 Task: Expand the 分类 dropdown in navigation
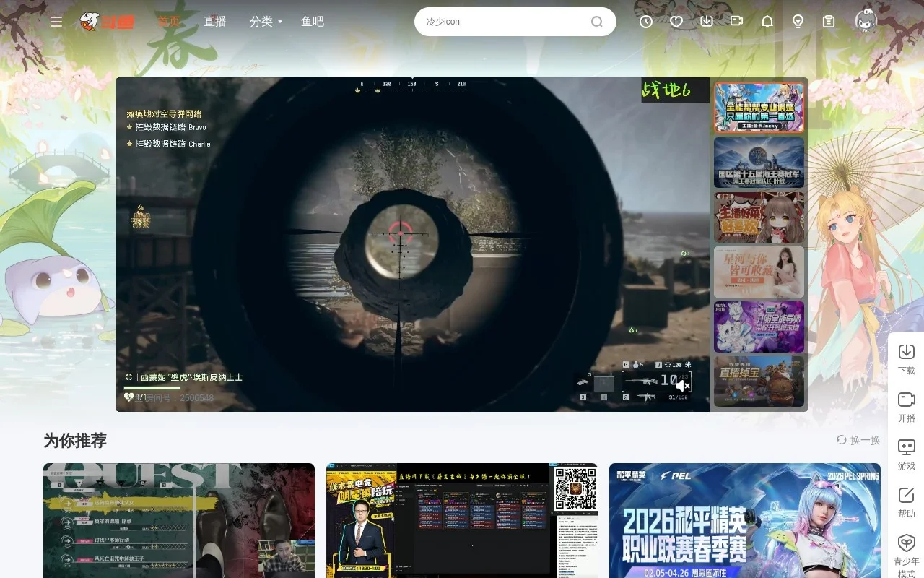[266, 22]
